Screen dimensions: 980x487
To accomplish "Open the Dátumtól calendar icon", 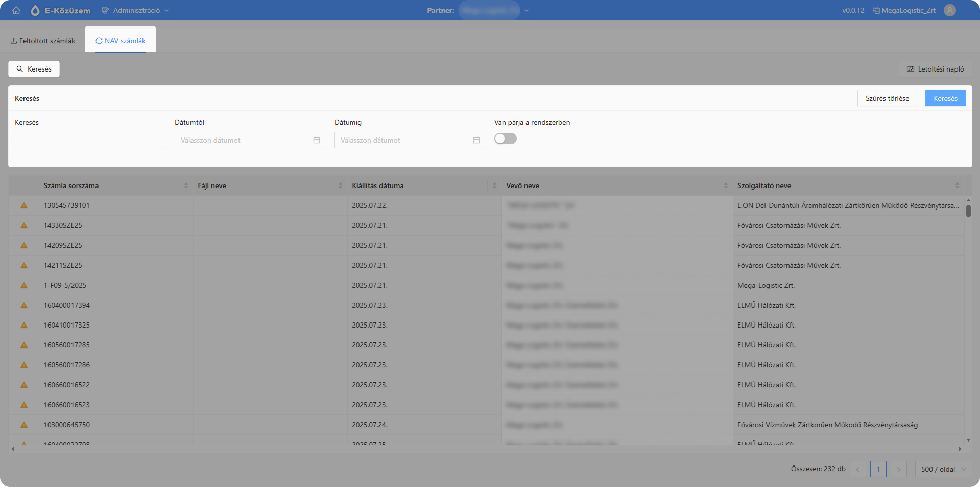I will (x=317, y=140).
